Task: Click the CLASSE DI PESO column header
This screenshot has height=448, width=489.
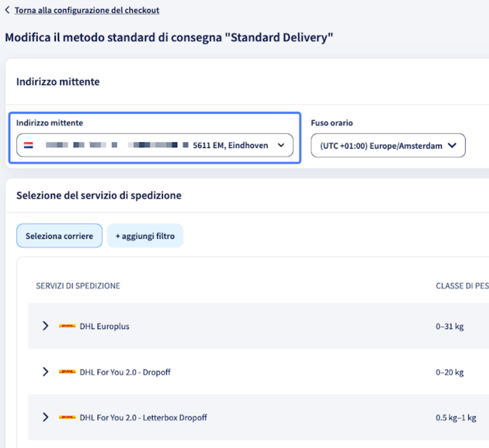Action: (x=462, y=286)
